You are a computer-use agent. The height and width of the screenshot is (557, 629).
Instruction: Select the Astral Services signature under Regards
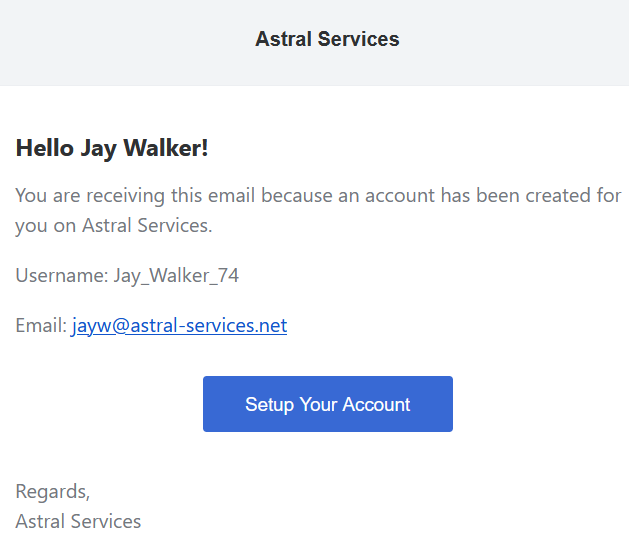78,521
